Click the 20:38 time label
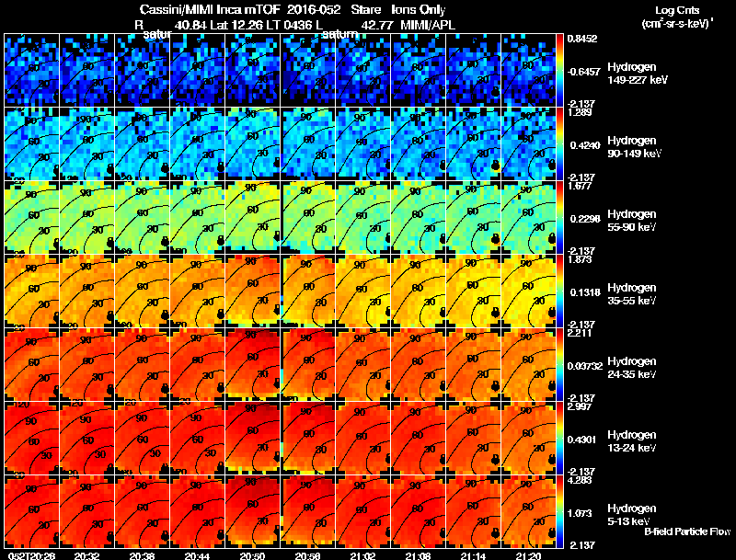Viewport: 736px width, 560px height. (143, 555)
